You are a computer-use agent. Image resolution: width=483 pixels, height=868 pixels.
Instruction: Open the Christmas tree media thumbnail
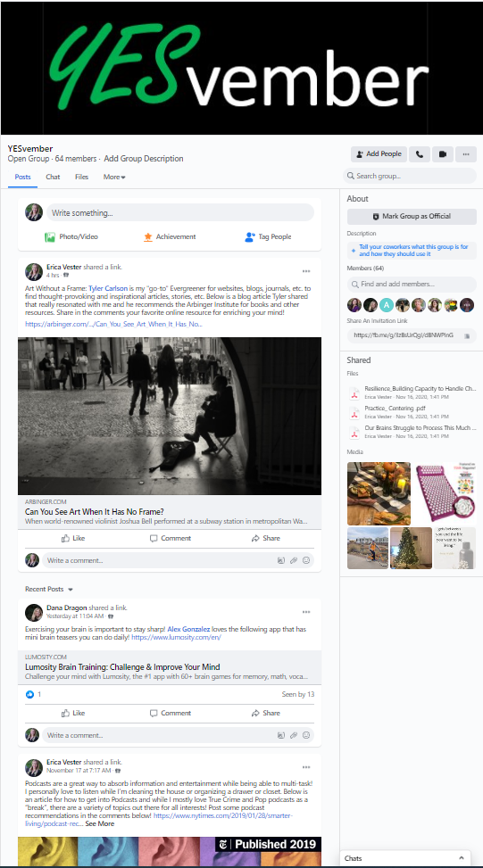coord(411,548)
